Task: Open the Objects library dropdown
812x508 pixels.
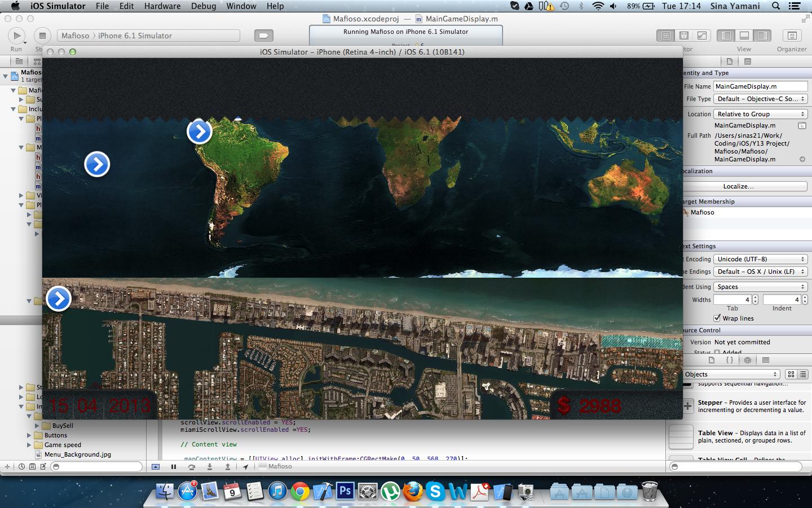Action: [731, 374]
